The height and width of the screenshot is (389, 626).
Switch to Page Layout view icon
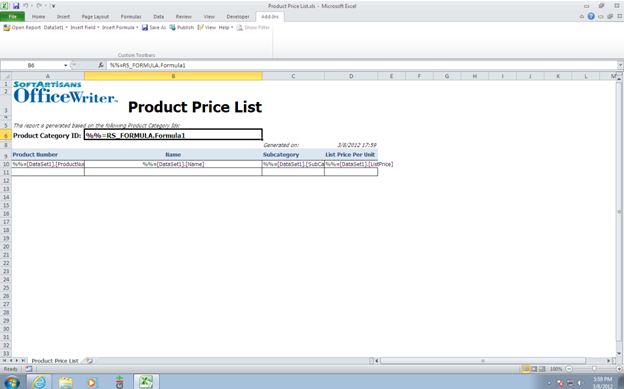click(x=534, y=369)
